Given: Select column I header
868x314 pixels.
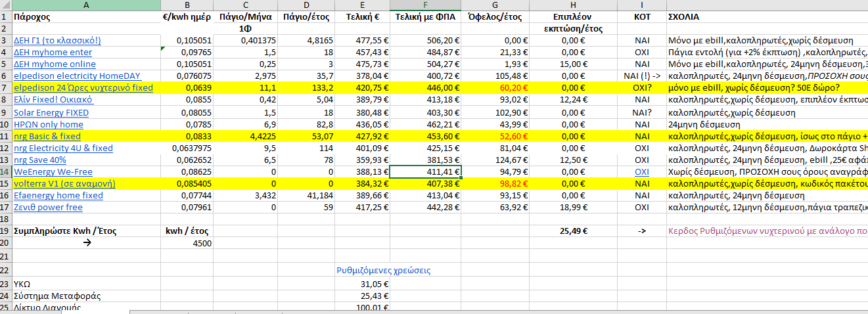Looking at the screenshot, I should click(x=642, y=5).
